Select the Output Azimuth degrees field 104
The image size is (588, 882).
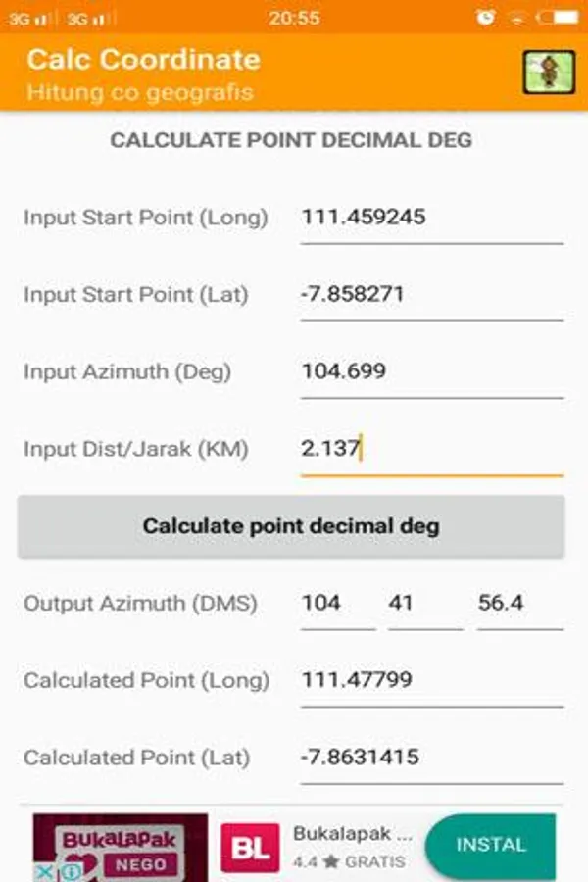pyautogui.click(x=337, y=604)
